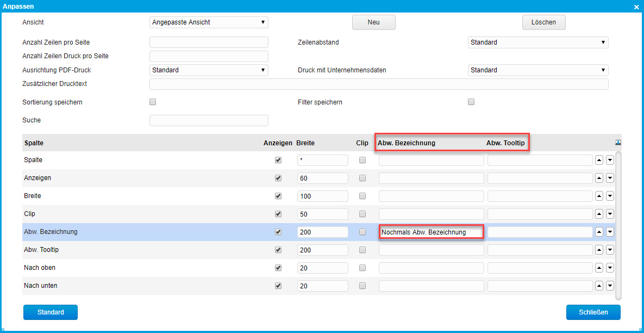Screen dimensions: 644x333
Task: Expand the Zeilenabstand dropdown
Action: 537,42
